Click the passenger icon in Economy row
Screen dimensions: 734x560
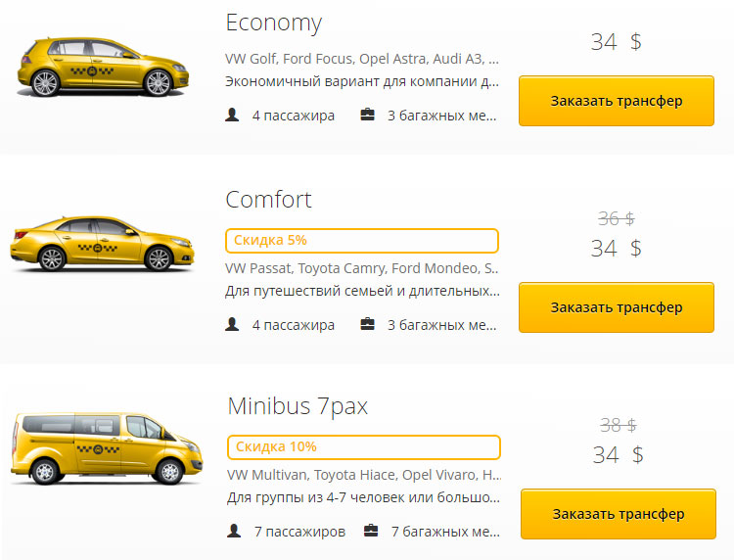click(x=232, y=116)
